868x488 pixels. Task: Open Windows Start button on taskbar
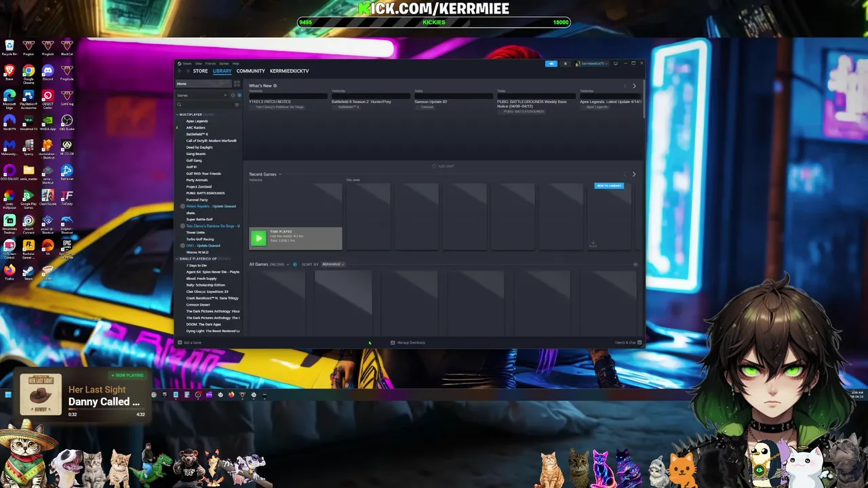(8, 394)
